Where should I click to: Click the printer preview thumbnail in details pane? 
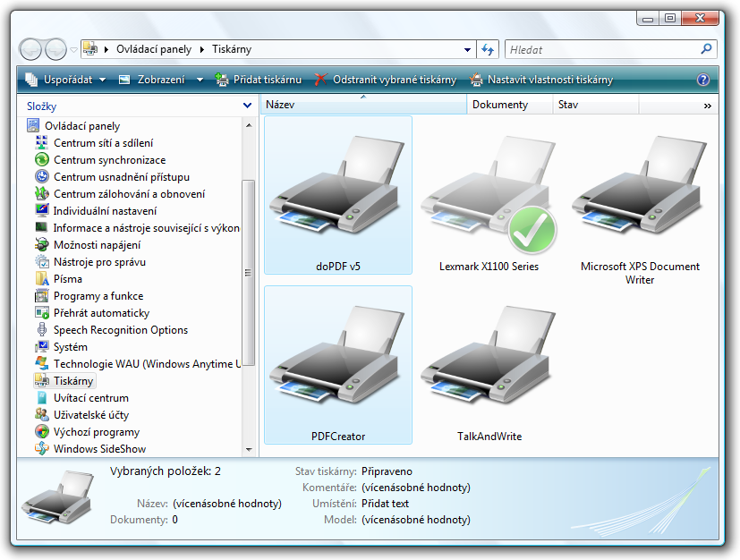point(57,496)
